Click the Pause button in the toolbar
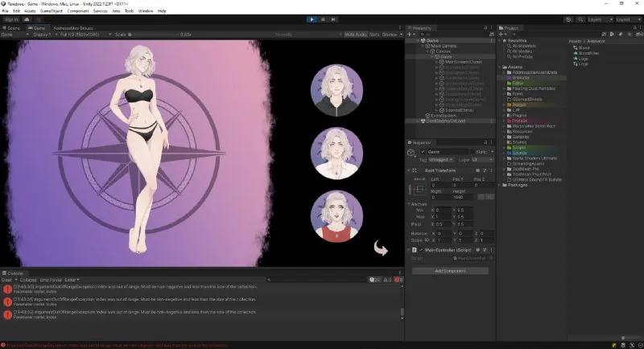The height and width of the screenshot is (349, 644). tap(323, 19)
